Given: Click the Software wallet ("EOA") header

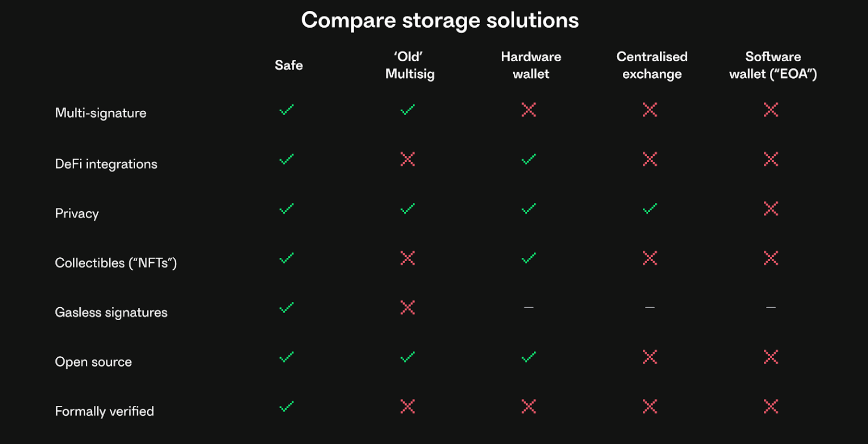Looking at the screenshot, I should (773, 65).
